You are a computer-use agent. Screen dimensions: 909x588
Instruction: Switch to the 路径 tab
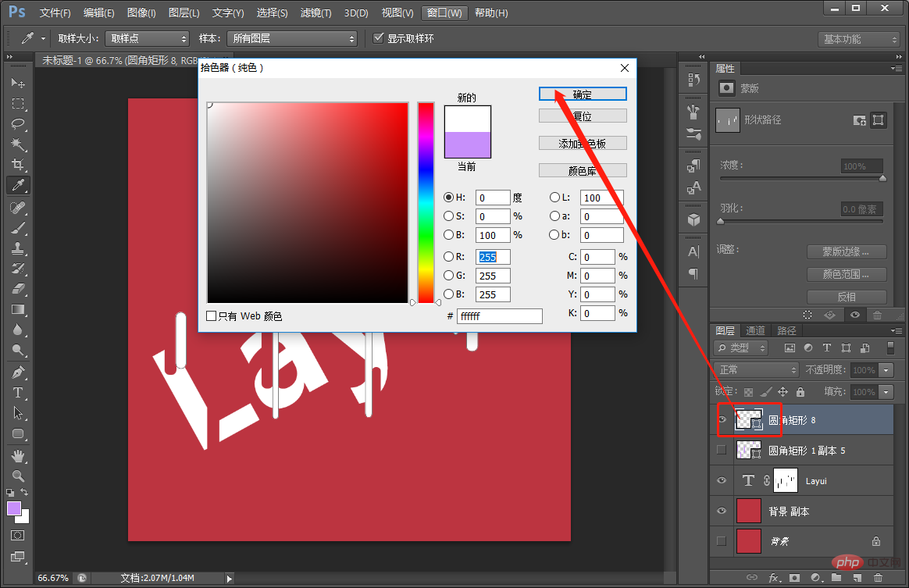[x=786, y=330]
